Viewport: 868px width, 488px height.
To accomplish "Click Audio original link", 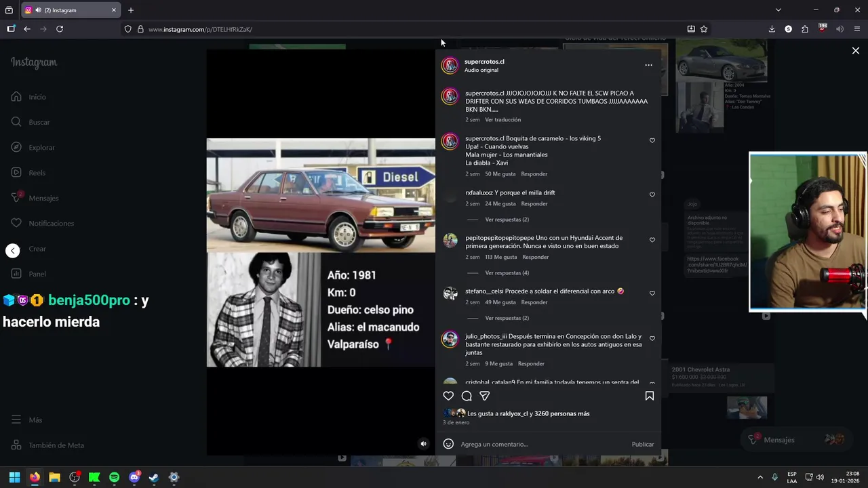I will 481,70.
